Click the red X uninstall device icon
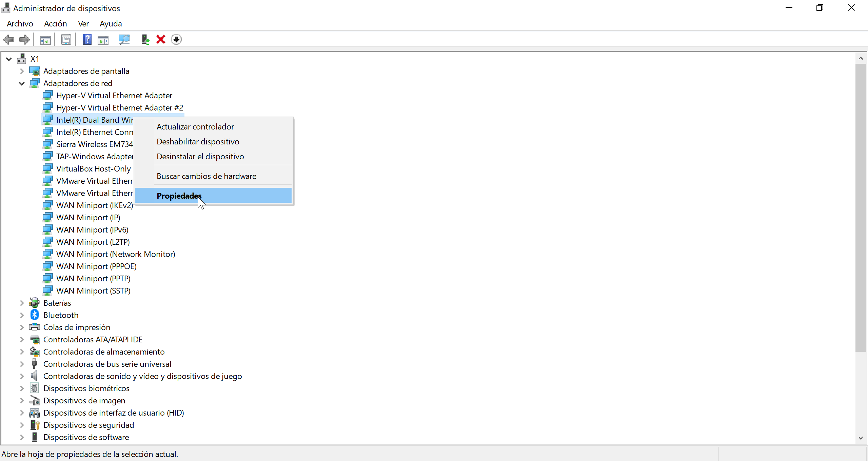This screenshot has height=461, width=868. pyautogui.click(x=161, y=40)
